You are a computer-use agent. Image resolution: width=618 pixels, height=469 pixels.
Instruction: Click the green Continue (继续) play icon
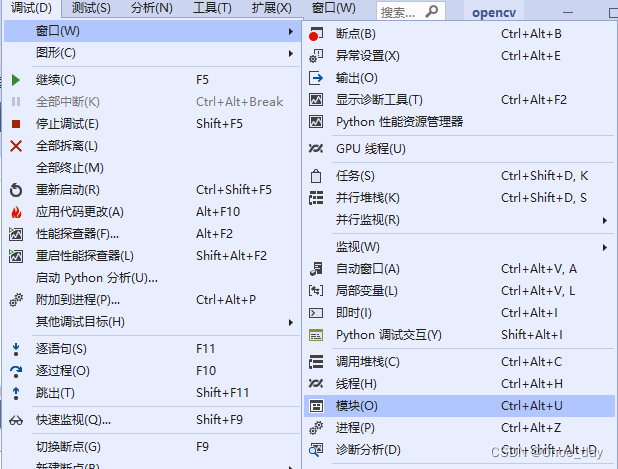tap(16, 80)
